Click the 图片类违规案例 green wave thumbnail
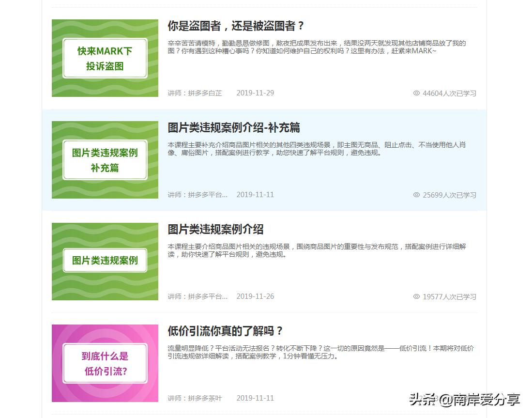This screenshot has width=532, height=418. coord(105,261)
